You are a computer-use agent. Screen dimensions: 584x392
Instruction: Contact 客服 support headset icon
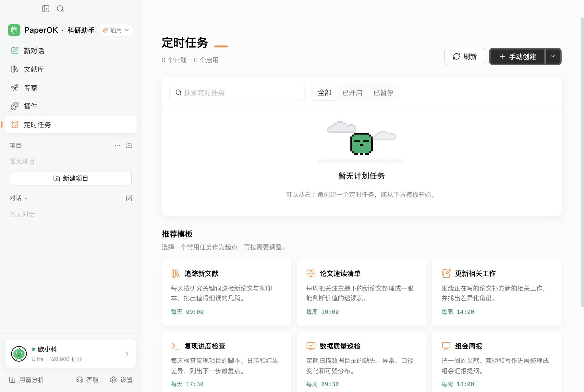click(79, 380)
